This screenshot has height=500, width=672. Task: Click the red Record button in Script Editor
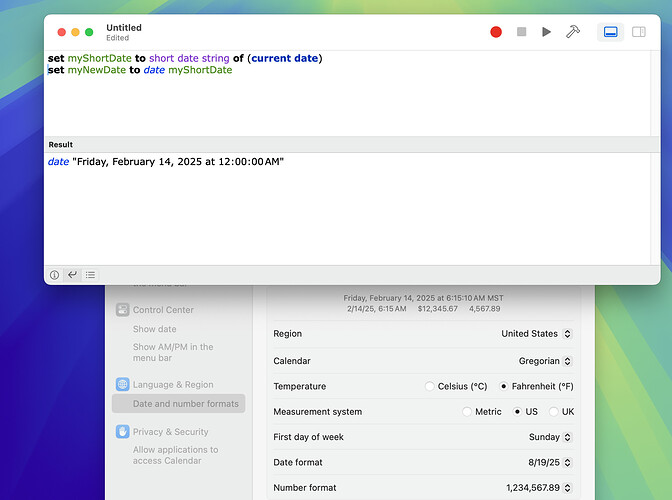(496, 32)
